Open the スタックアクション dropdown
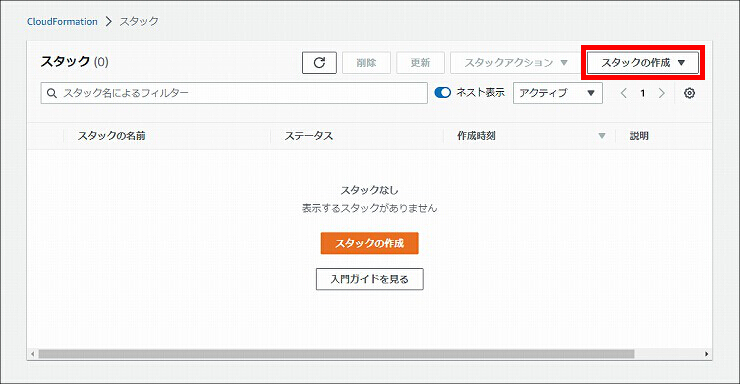 (515, 63)
